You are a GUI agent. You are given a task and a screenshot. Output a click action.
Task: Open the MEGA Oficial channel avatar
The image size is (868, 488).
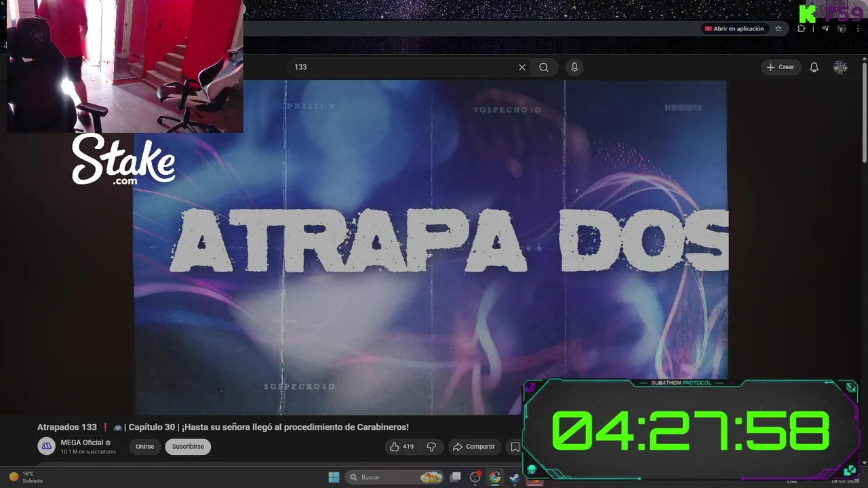[x=46, y=446]
